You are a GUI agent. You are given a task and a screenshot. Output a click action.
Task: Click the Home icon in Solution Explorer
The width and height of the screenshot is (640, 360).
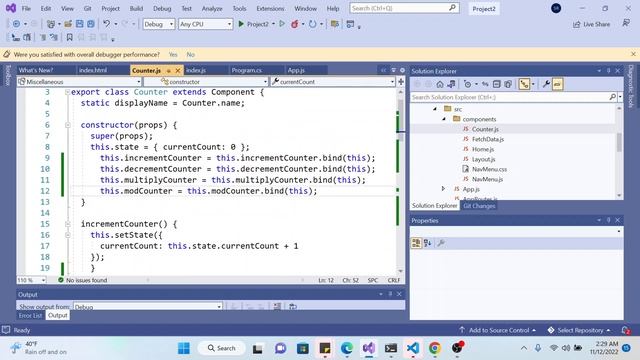(x=440, y=84)
